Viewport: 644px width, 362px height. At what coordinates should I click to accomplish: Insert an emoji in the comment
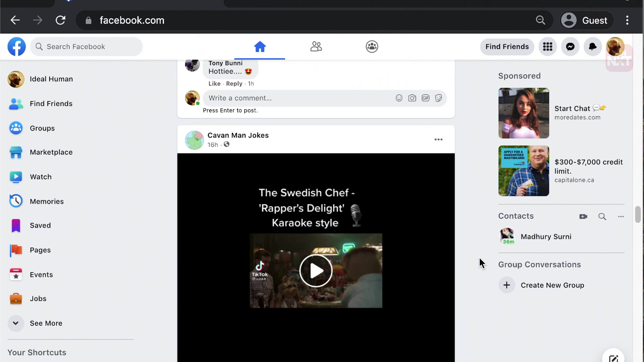pyautogui.click(x=399, y=98)
